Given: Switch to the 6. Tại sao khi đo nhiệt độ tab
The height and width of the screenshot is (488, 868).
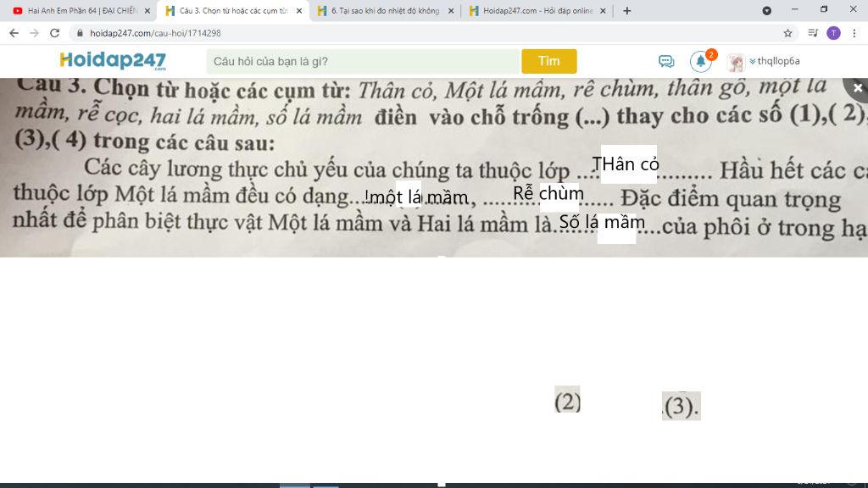Looking at the screenshot, I should [x=385, y=10].
